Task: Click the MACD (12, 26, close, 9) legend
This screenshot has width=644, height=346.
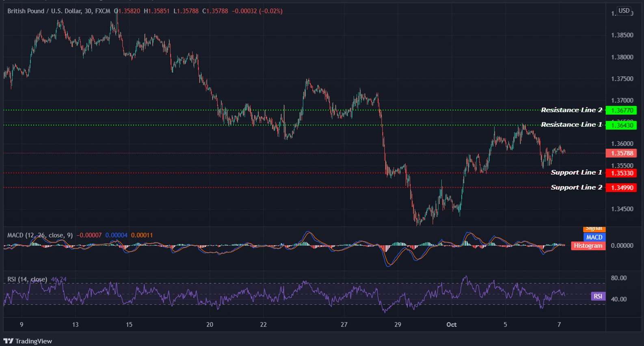Action: pyautogui.click(x=40, y=235)
